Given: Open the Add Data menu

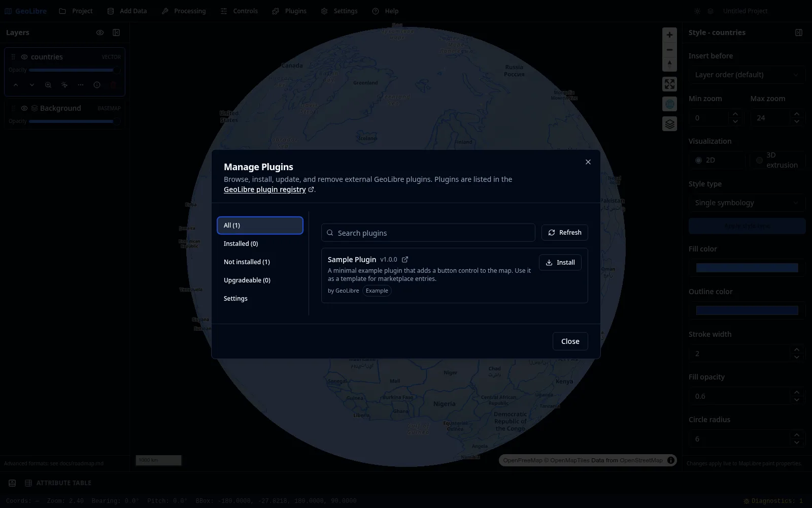Looking at the screenshot, I should point(127,11).
